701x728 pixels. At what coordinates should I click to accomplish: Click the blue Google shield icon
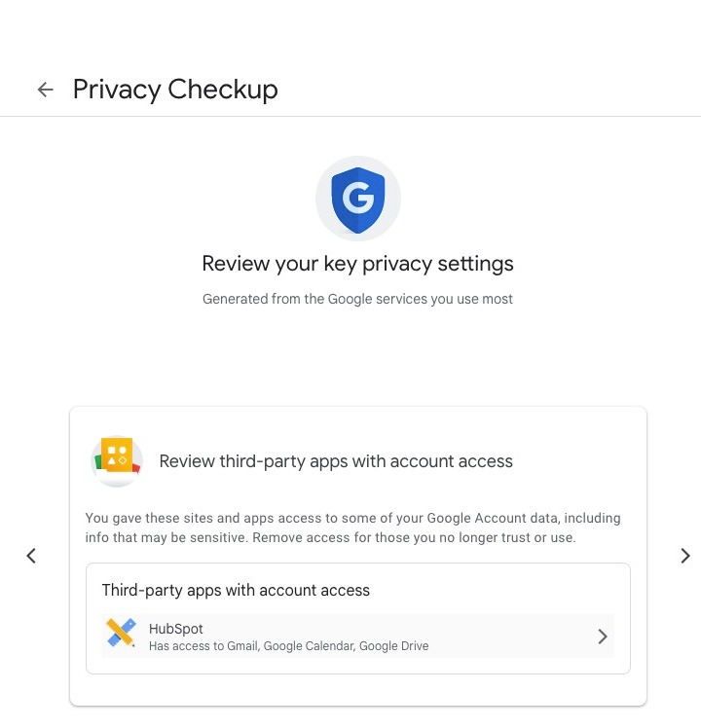coord(358,198)
